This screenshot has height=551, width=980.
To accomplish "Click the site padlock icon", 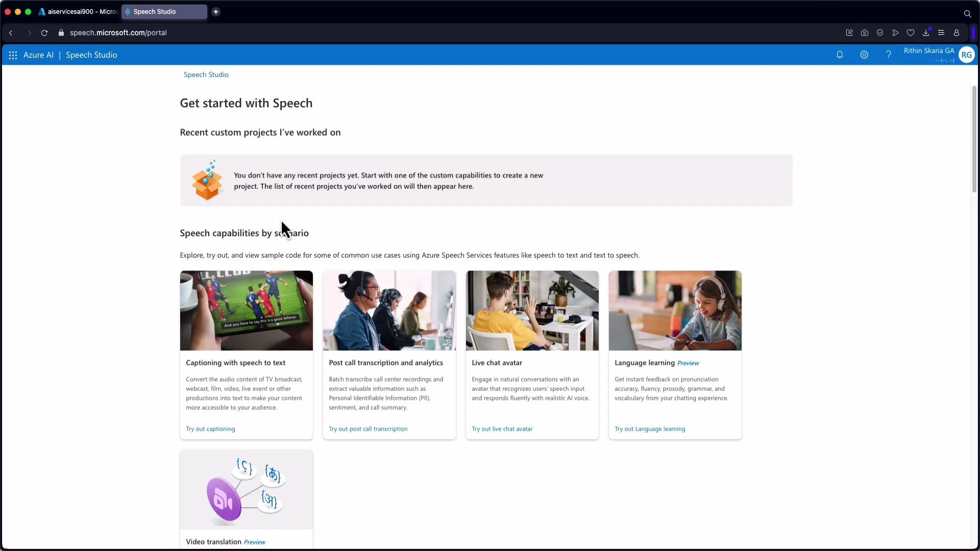I will (61, 33).
